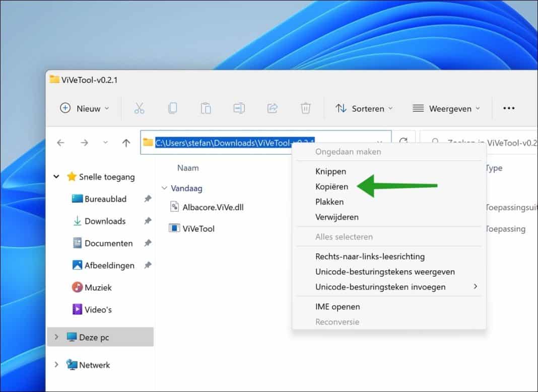538x392 pixels.
Task: Collapse the Vandaag file group
Action: tap(164, 188)
